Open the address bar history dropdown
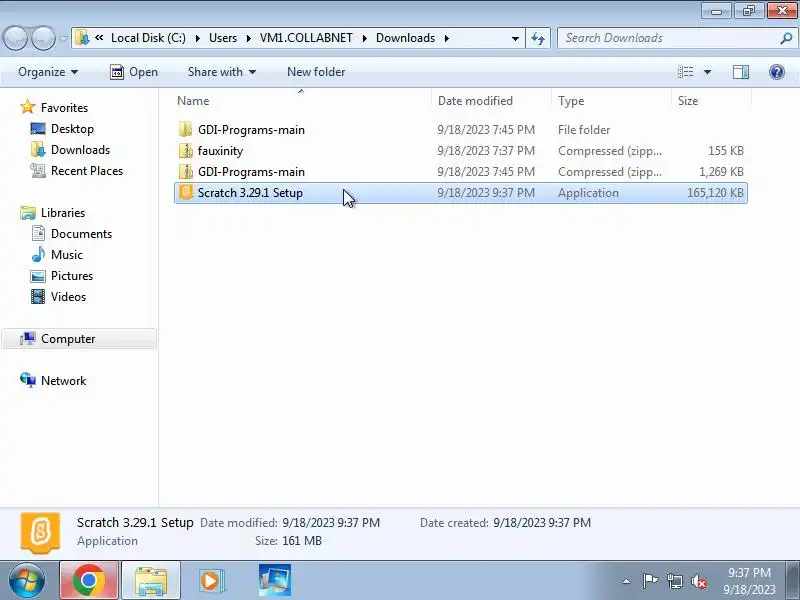 click(515, 38)
